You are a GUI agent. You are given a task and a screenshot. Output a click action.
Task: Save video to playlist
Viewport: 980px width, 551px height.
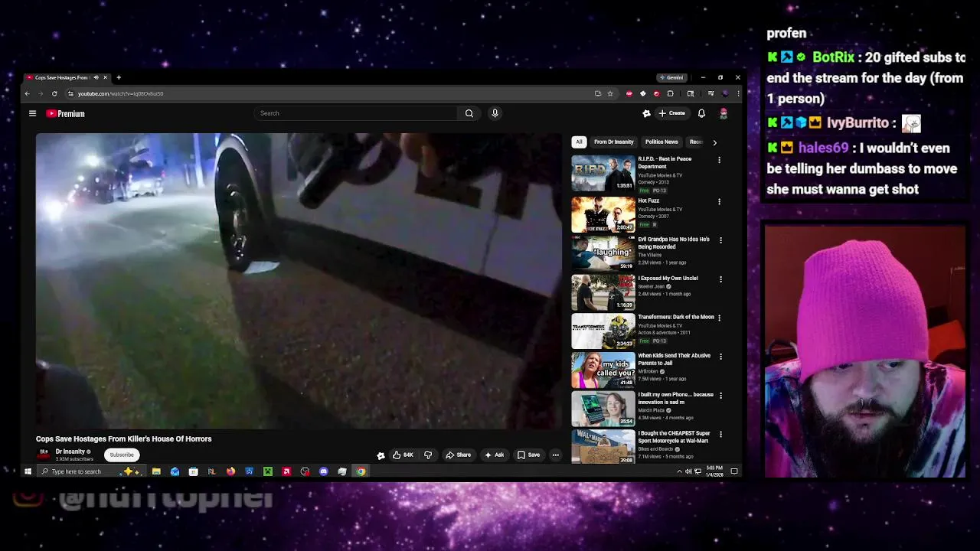point(528,455)
